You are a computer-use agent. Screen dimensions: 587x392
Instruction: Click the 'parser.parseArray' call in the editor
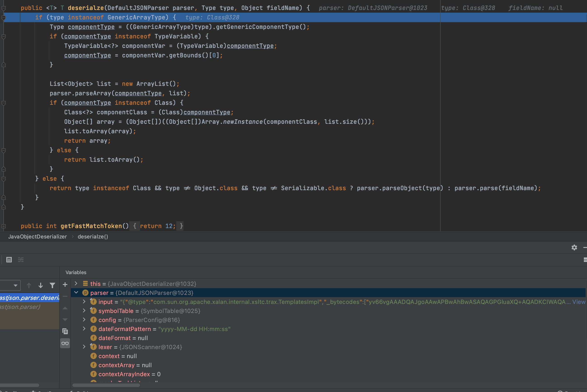[x=80, y=93]
